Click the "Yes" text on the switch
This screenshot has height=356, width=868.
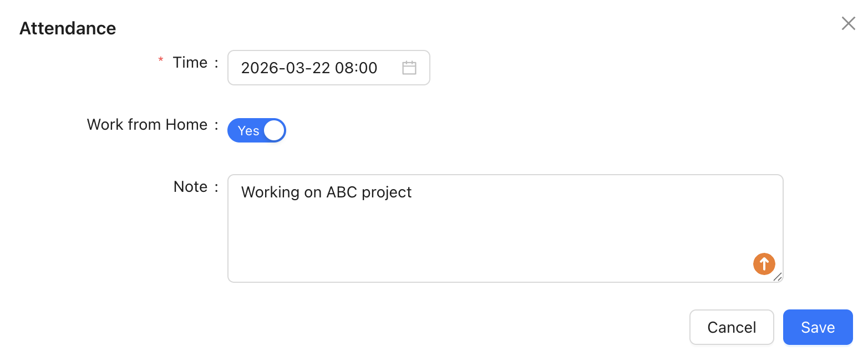pos(248,131)
